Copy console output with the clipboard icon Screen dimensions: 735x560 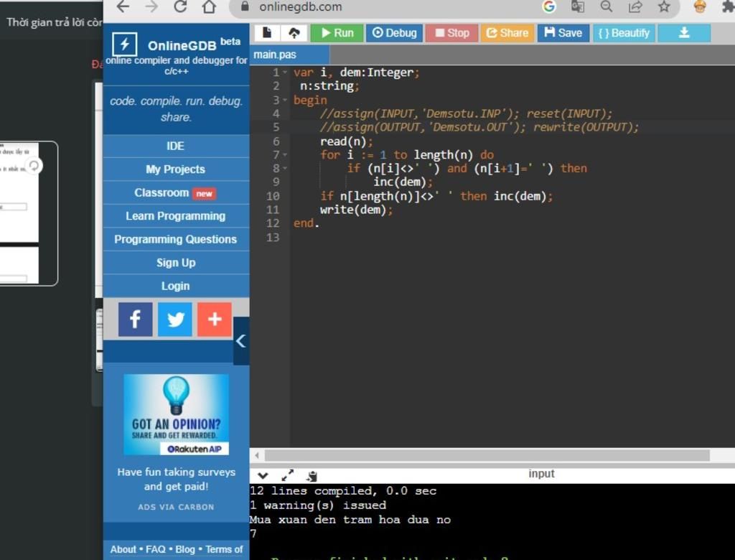[x=312, y=475]
